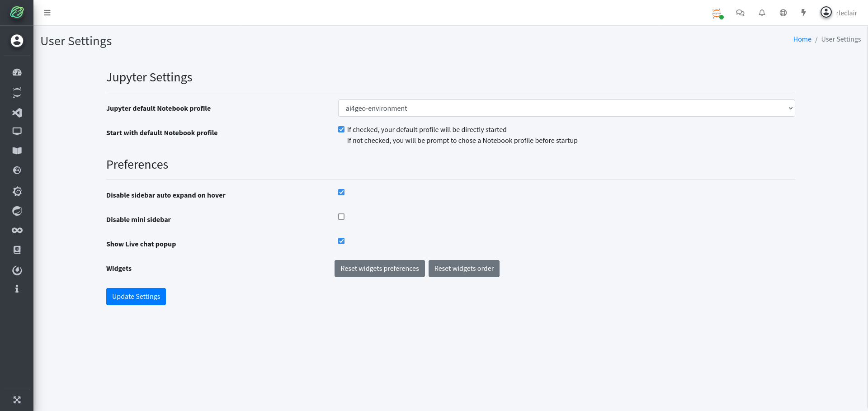Open the remote desktop monitor icon
868x411 pixels.
tap(17, 132)
